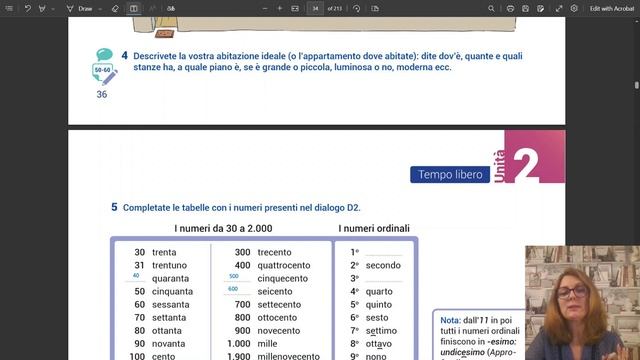Click the word 'quaranta'

[171, 279]
